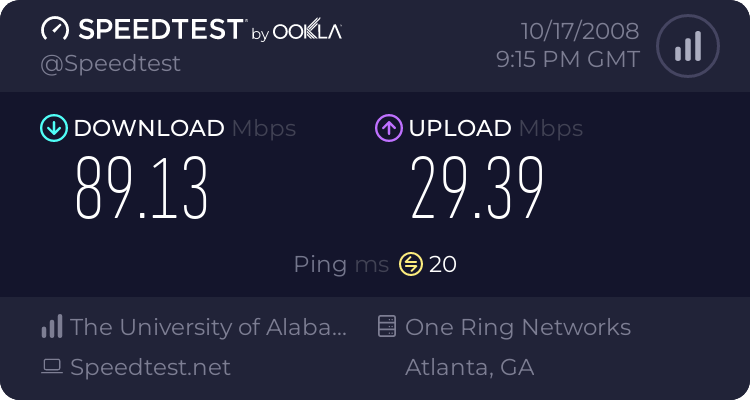
Task: Click the signal bars icon in circle
Action: tap(686, 46)
